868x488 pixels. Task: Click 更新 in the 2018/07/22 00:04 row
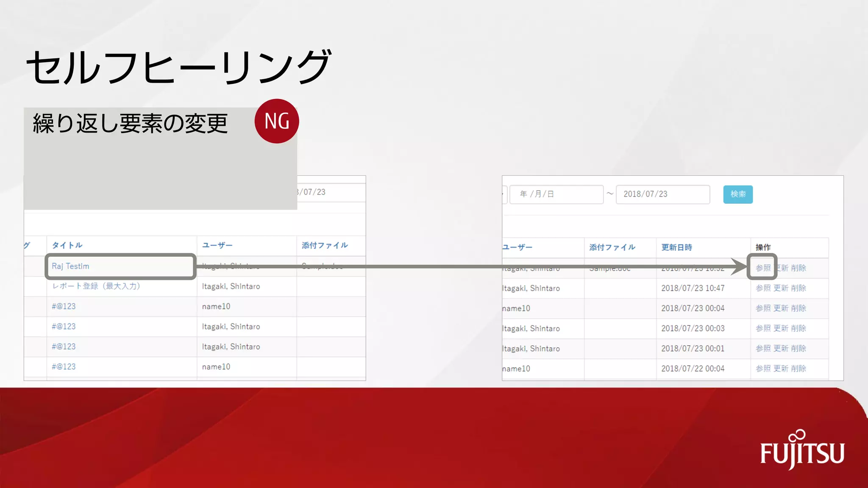tap(781, 369)
